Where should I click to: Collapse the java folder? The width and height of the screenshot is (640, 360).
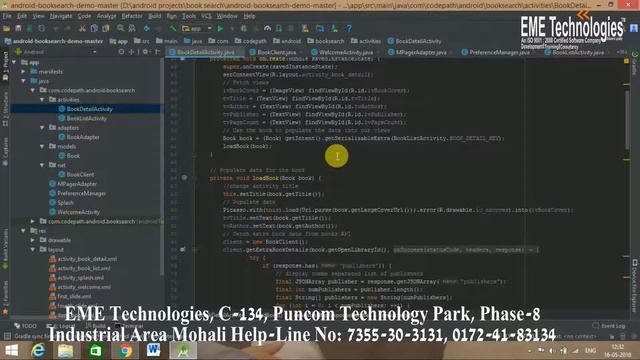[x=23, y=81]
